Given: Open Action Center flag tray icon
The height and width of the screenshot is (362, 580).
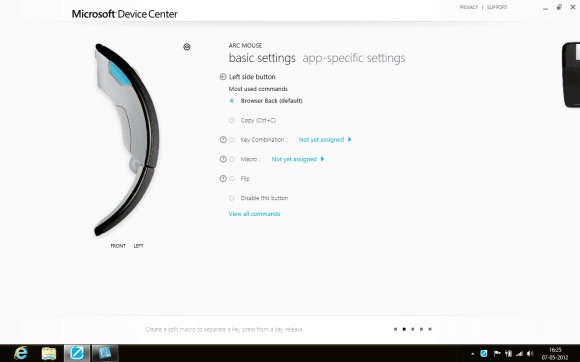Looking at the screenshot, I should point(497,353).
